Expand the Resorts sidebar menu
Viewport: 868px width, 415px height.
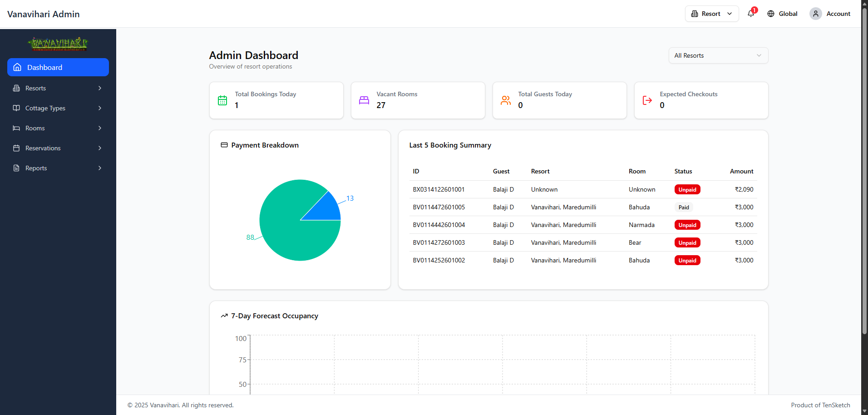[58, 88]
